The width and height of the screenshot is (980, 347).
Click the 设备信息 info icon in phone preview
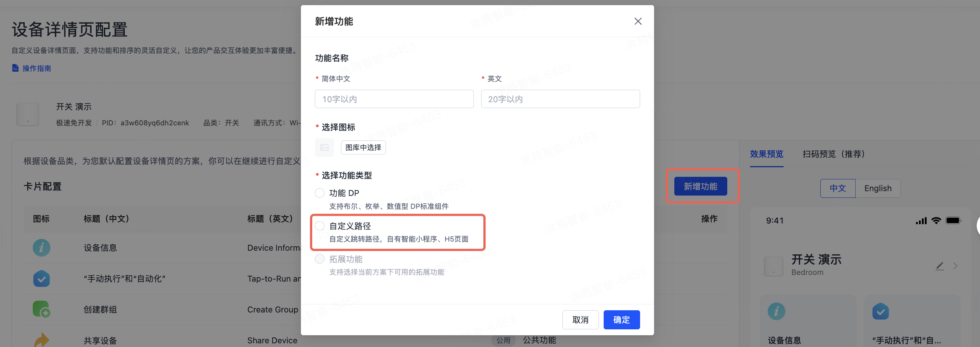776,311
